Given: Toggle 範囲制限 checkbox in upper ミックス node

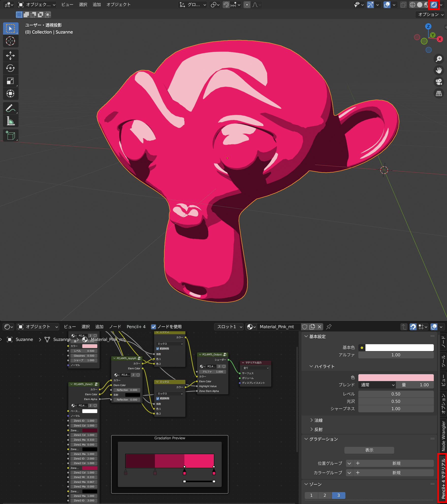Looking at the screenshot, I should 157,349.
